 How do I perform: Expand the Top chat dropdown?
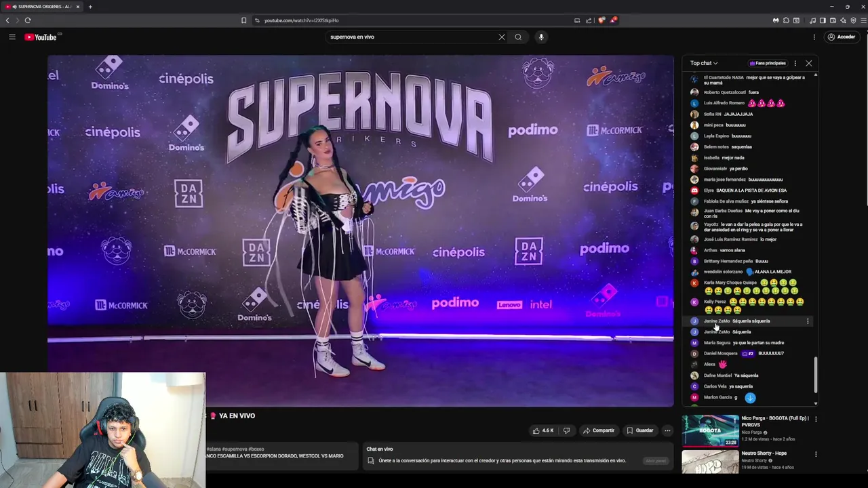coord(704,63)
